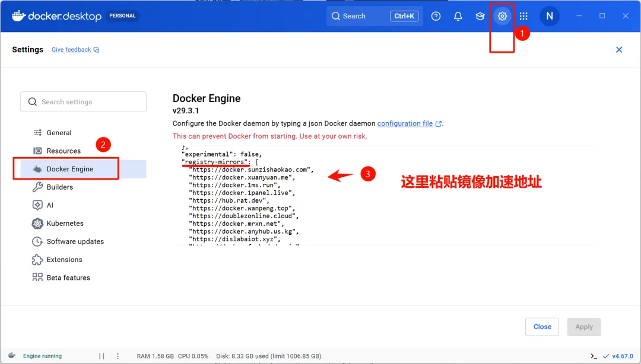This screenshot has height=364, width=641.
Task: Focus the header Search box
Action: pyautogui.click(x=375, y=16)
